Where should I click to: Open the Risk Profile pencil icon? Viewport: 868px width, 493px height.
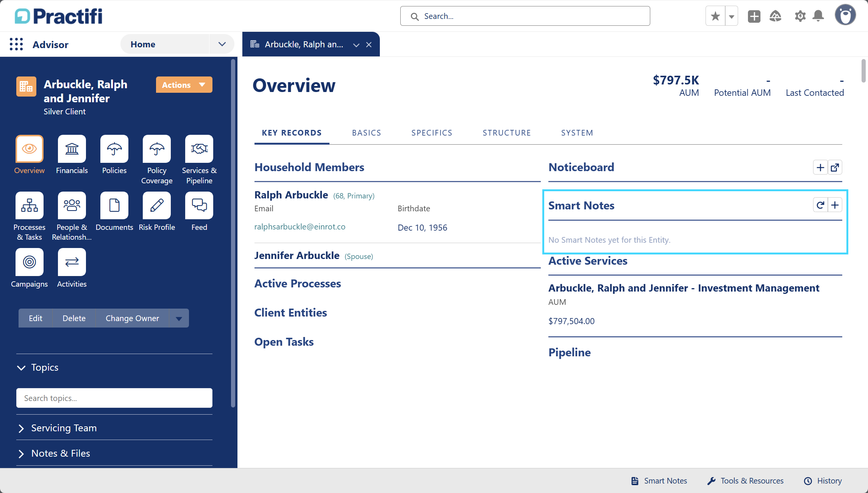[157, 206]
